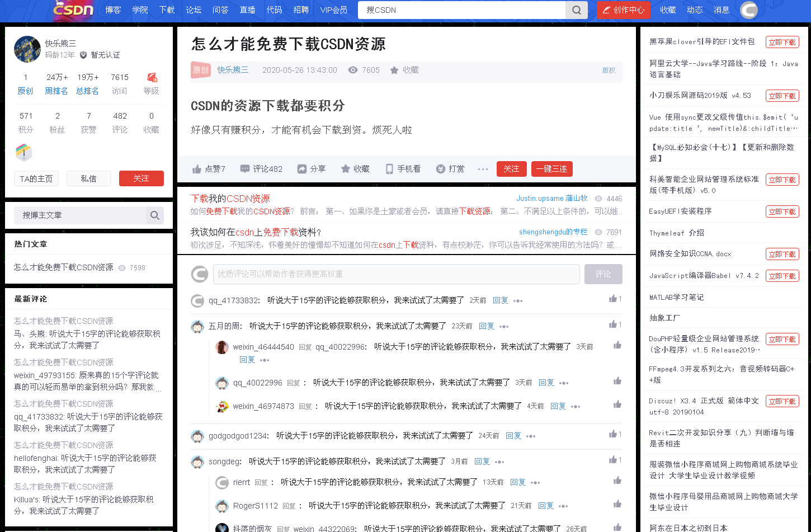Click the 等级 level badge icon

pos(152,77)
